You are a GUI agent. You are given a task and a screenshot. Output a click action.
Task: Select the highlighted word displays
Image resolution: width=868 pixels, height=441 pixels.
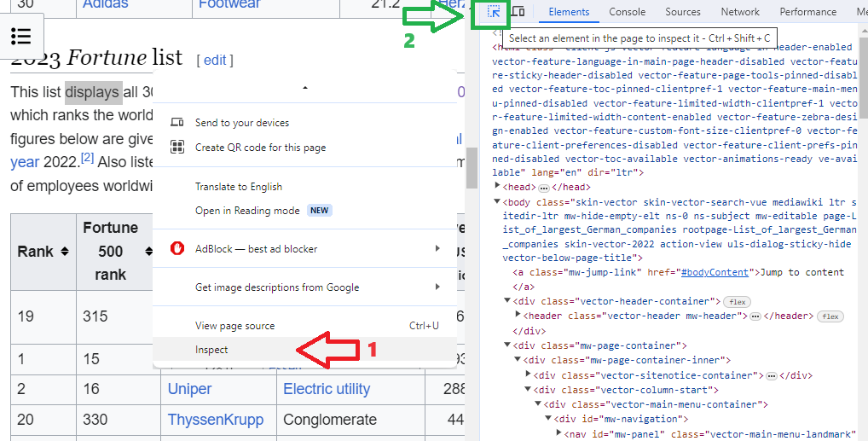pyautogui.click(x=94, y=92)
